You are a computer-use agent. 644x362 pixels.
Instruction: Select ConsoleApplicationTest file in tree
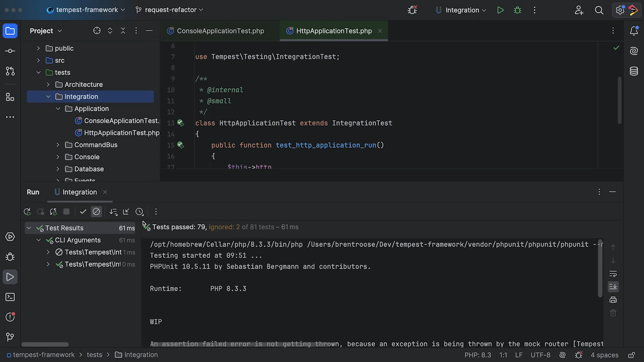(x=117, y=121)
